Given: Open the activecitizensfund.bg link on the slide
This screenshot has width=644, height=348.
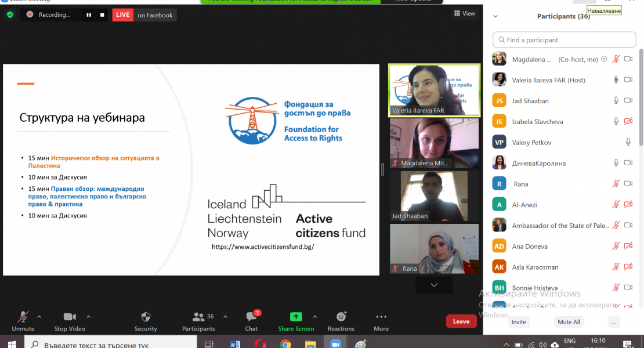Looking at the screenshot, I should point(263,246).
